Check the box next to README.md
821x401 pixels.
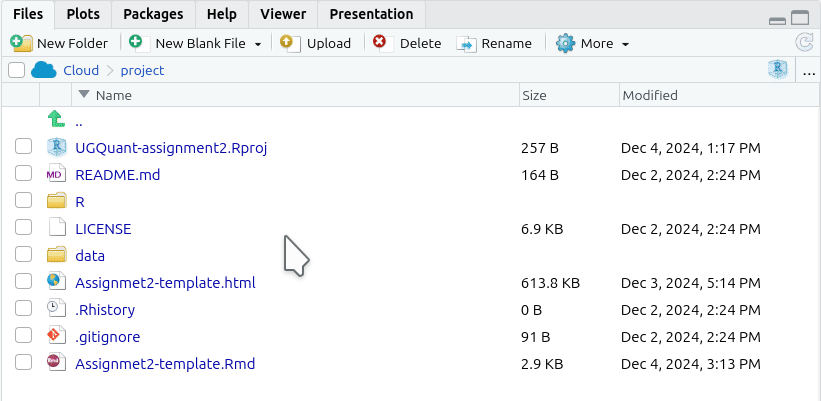click(23, 173)
